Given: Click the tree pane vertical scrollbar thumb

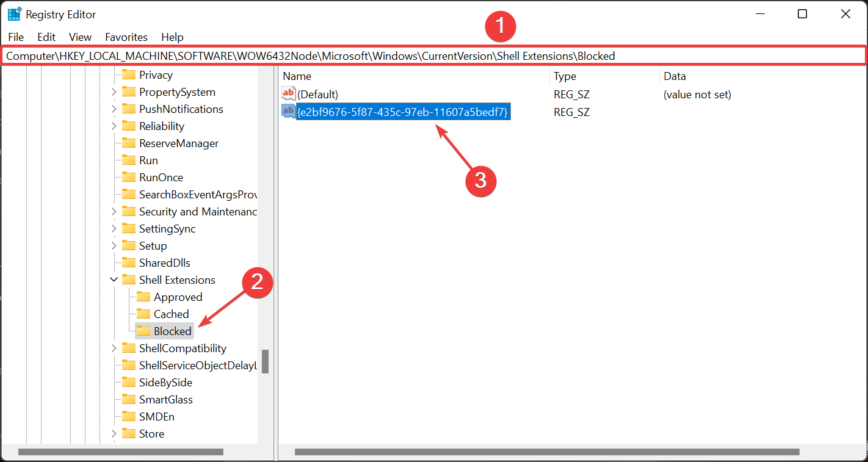Looking at the screenshot, I should [x=265, y=361].
